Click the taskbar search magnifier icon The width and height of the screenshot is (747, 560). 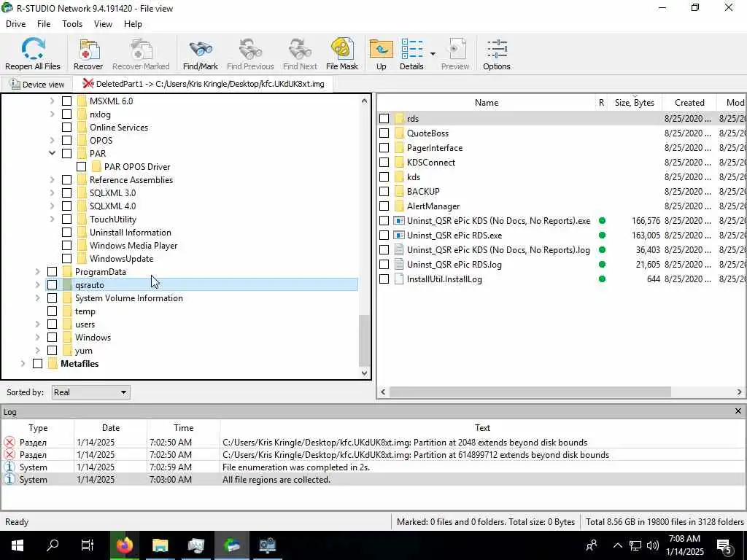tap(53, 545)
